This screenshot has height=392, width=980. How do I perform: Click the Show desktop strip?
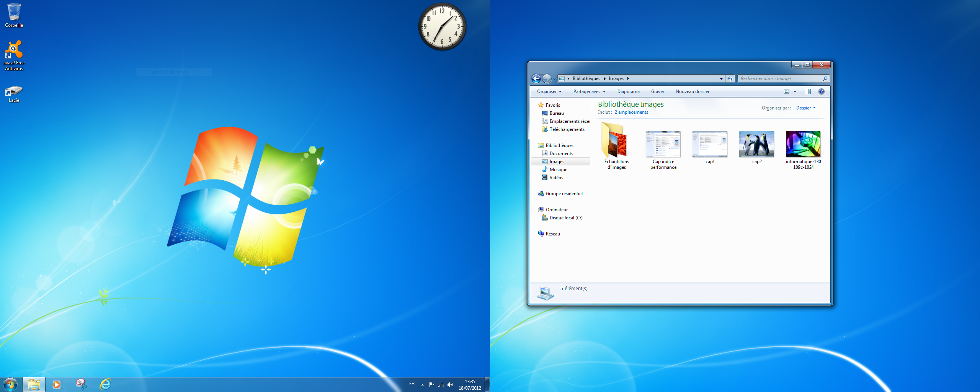tap(487, 384)
